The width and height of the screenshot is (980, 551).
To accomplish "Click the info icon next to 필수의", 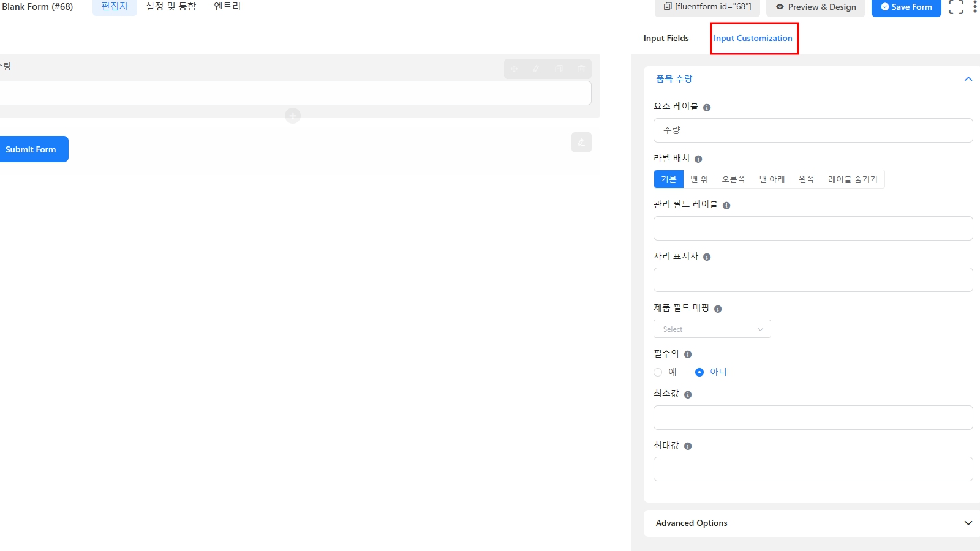I will point(688,354).
